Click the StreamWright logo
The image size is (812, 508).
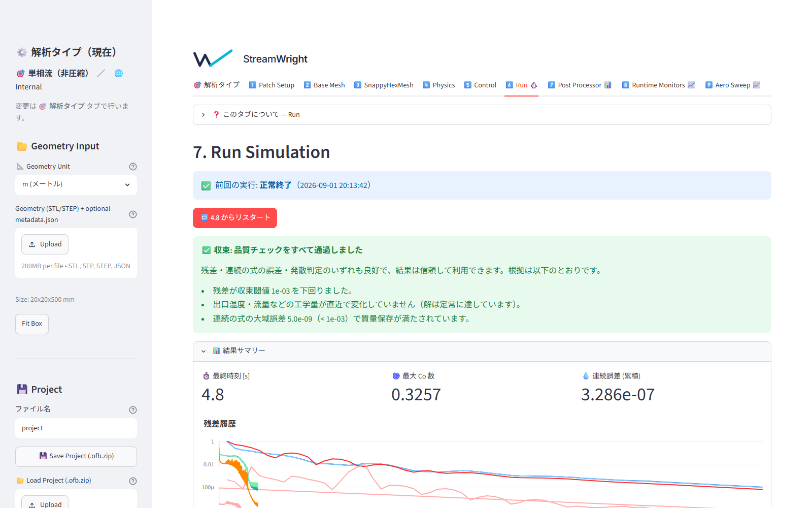[213, 58]
